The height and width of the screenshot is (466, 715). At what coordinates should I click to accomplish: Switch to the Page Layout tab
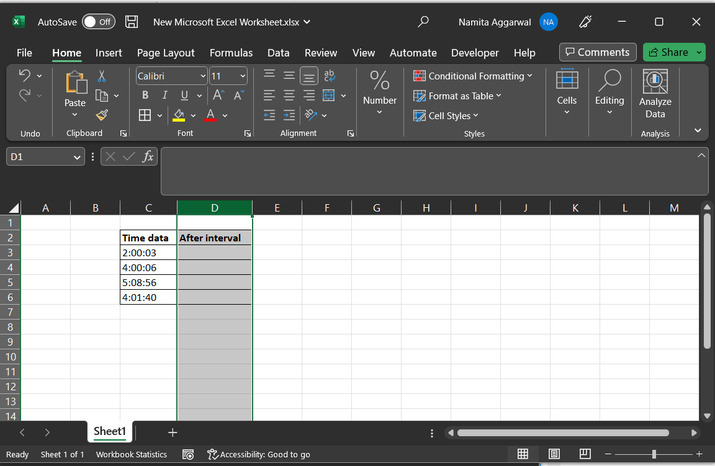tap(166, 53)
